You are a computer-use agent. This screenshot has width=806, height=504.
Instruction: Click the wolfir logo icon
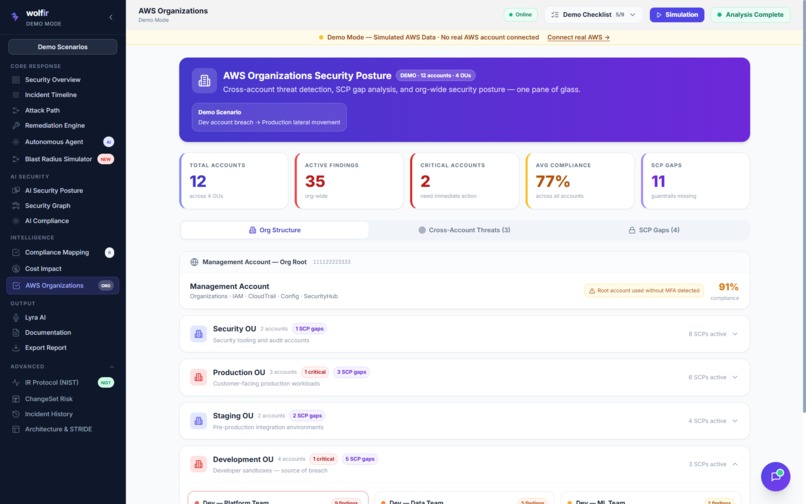[15, 16]
